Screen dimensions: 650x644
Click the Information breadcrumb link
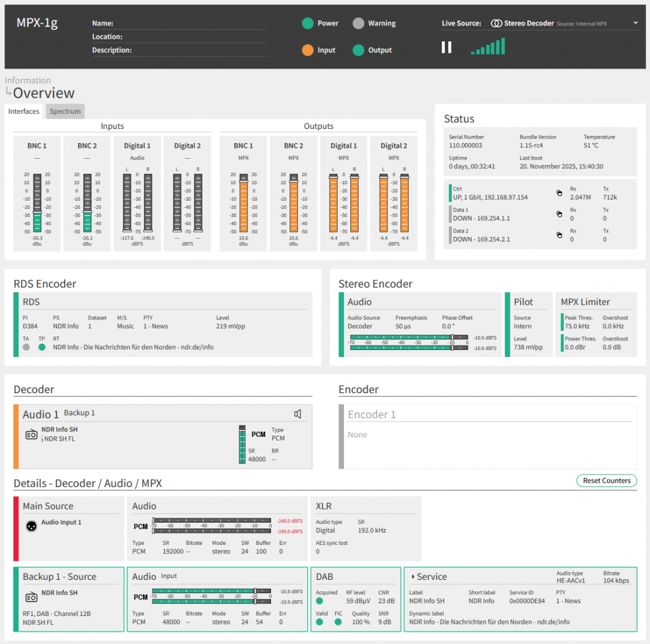point(28,81)
